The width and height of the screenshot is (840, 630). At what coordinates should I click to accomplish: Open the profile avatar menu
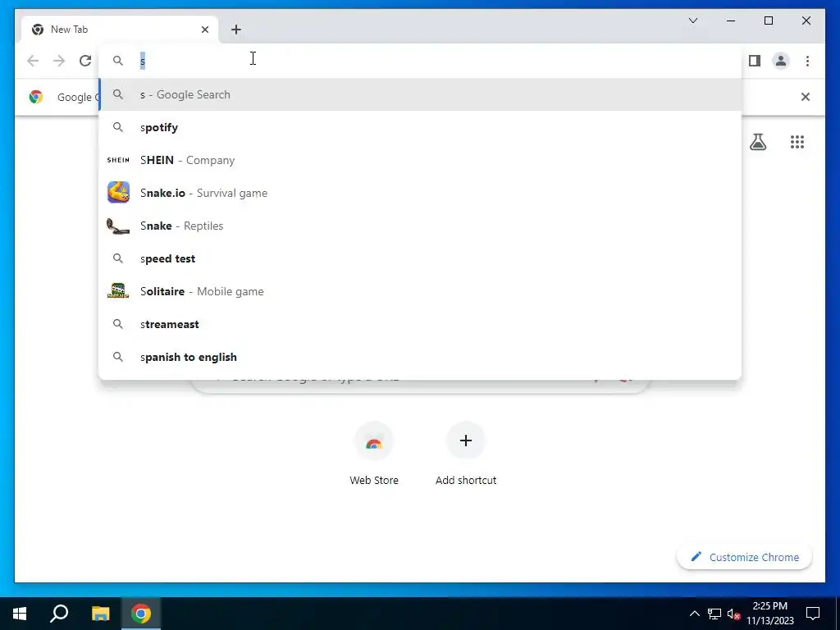(781, 61)
